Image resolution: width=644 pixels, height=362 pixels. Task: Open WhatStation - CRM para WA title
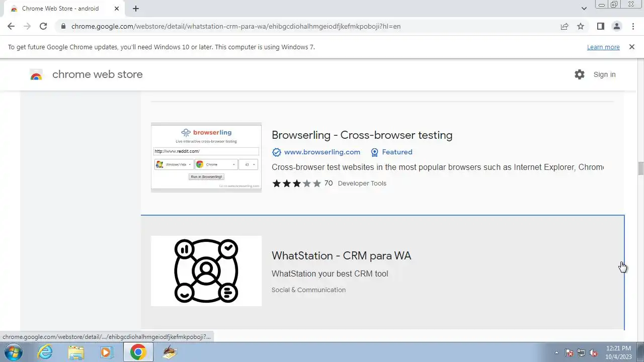[x=341, y=255]
